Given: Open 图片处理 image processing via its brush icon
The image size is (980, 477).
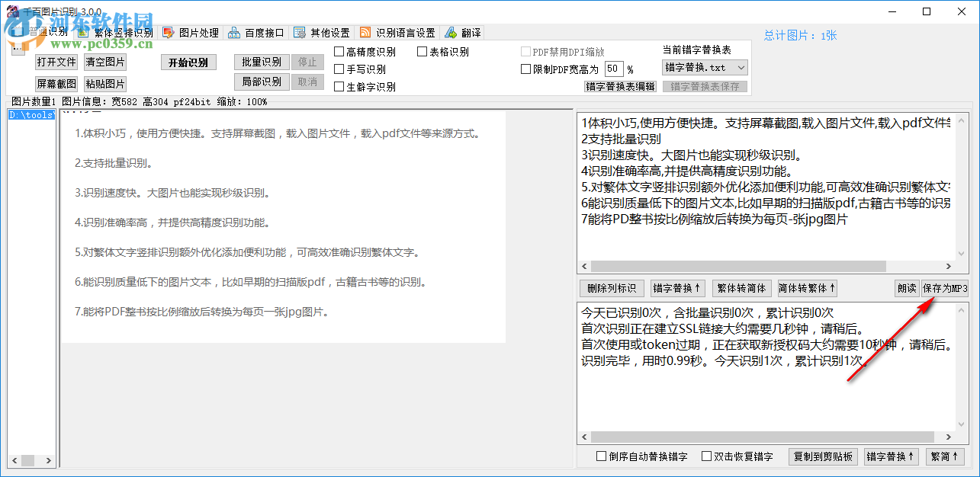Looking at the screenshot, I should tap(169, 32).
